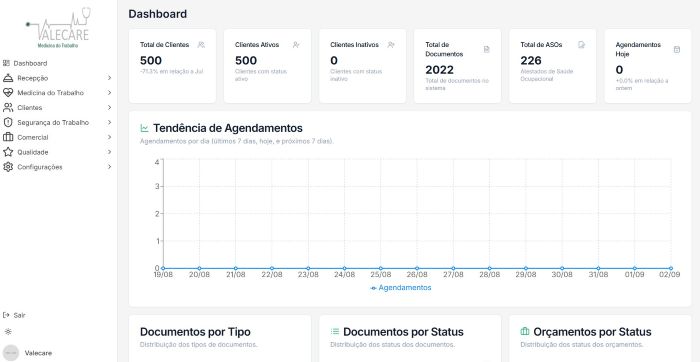
Task: Click the Medicina do Trabalho heart icon
Action: point(8,93)
